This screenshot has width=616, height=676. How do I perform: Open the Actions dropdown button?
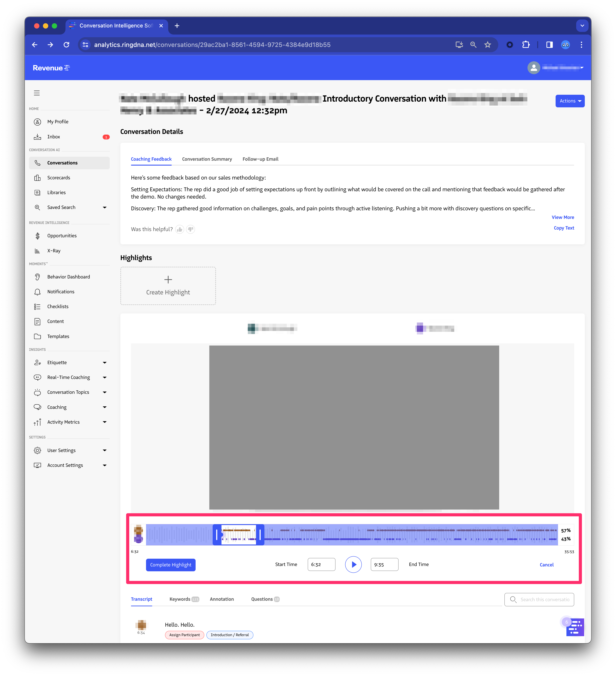pyautogui.click(x=570, y=101)
